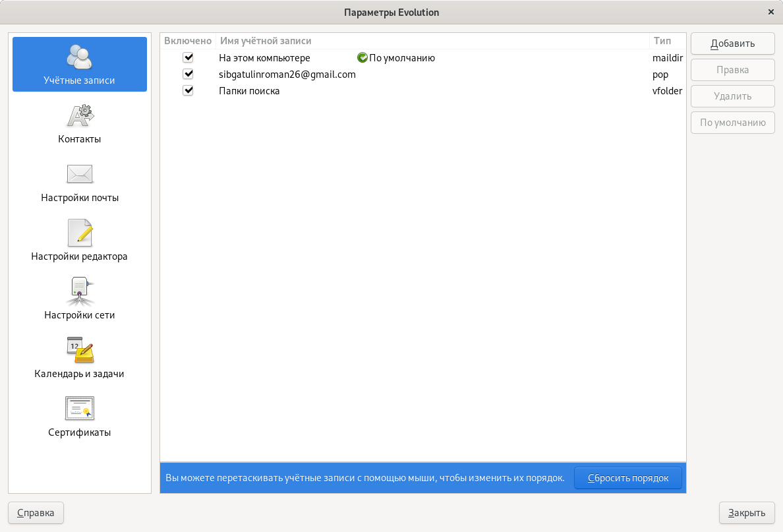Close the Параметры Evolution window
The height and width of the screenshot is (532, 783).
[771, 12]
